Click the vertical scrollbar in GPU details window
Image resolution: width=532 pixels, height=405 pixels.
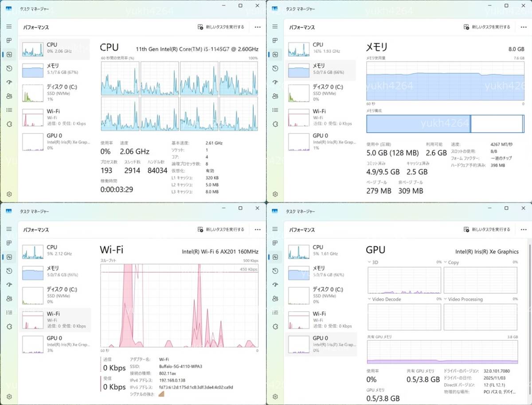(528, 310)
